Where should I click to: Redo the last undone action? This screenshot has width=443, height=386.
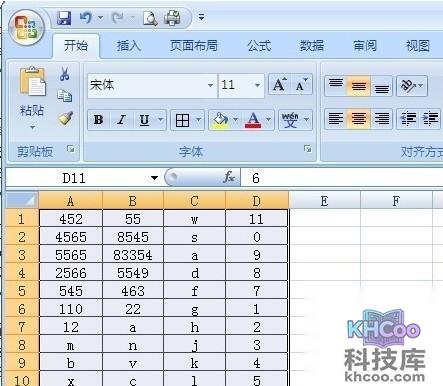tap(118, 17)
